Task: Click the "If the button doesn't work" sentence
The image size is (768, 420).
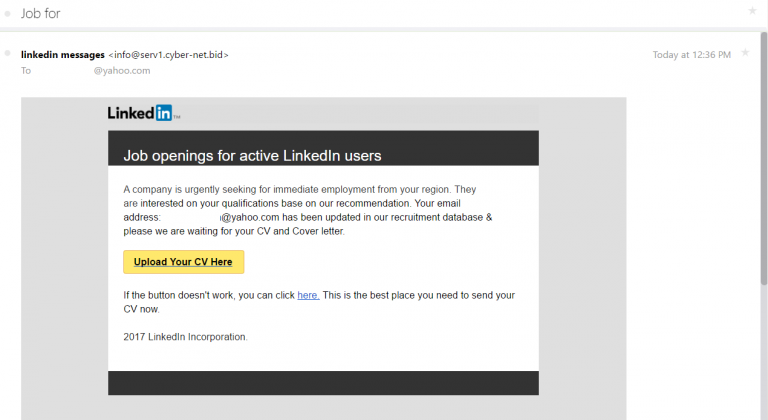Action: [209, 295]
